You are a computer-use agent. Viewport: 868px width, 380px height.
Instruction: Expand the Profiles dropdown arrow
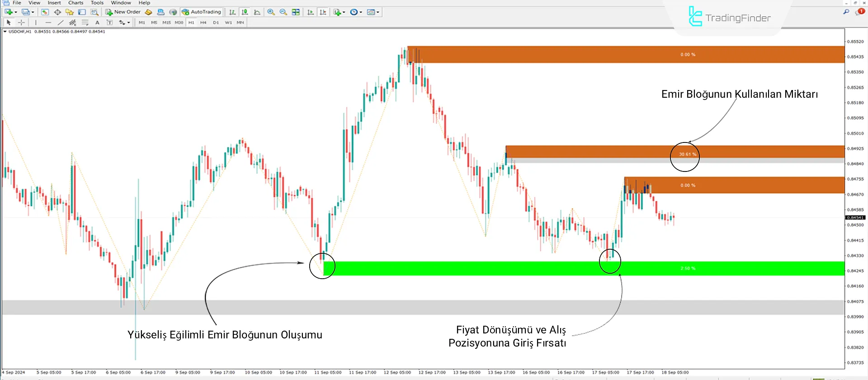(33, 12)
